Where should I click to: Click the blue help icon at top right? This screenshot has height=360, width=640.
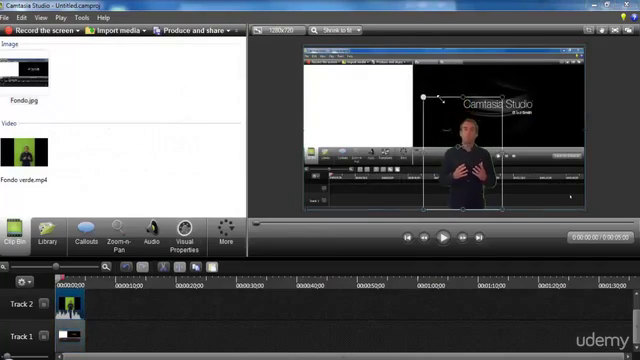634,17
